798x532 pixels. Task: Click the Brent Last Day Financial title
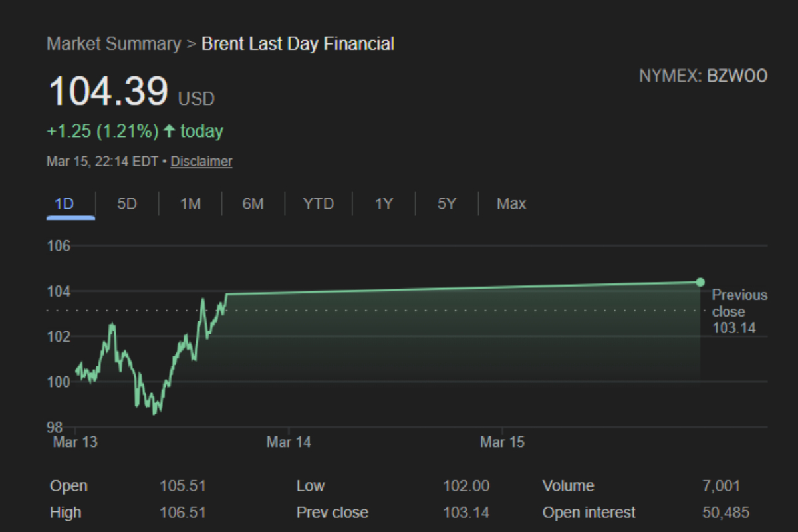coord(297,44)
